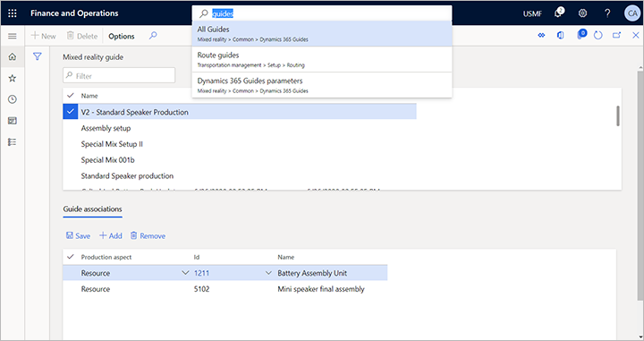Screen dimensions: 644x341
Task: Click the Id column header
Action: point(197,257)
